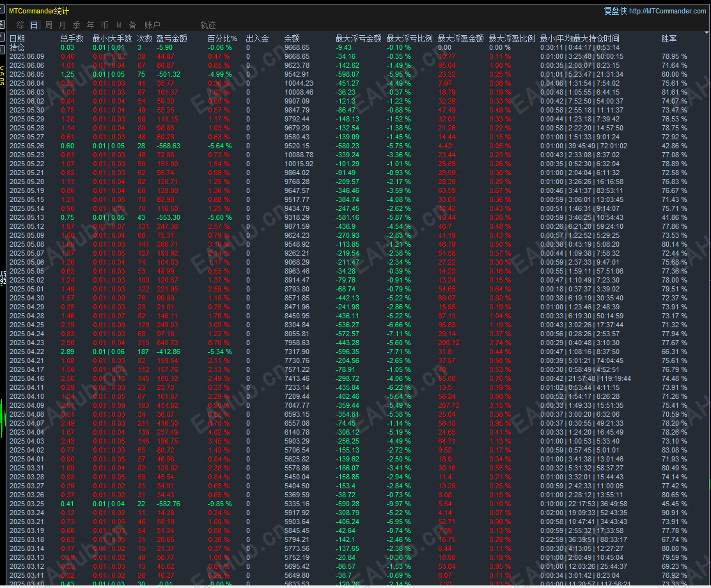Screen dimensions: 711x588
Task: Open the 币 symbol tab
Action: coord(105,25)
